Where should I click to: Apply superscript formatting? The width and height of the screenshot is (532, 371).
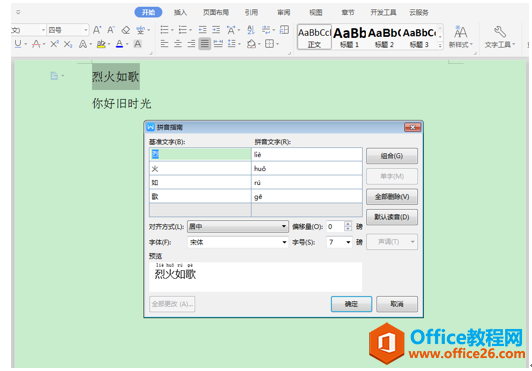pyautogui.click(x=54, y=44)
